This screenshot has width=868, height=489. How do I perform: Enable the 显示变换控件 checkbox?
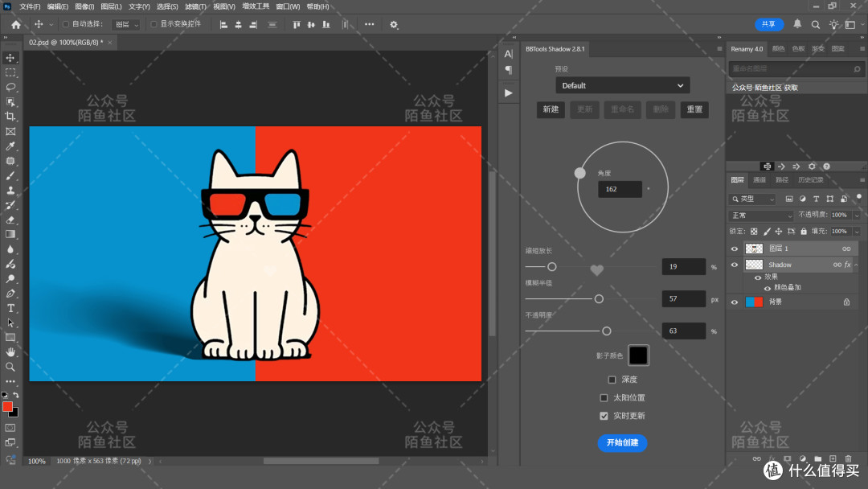154,24
